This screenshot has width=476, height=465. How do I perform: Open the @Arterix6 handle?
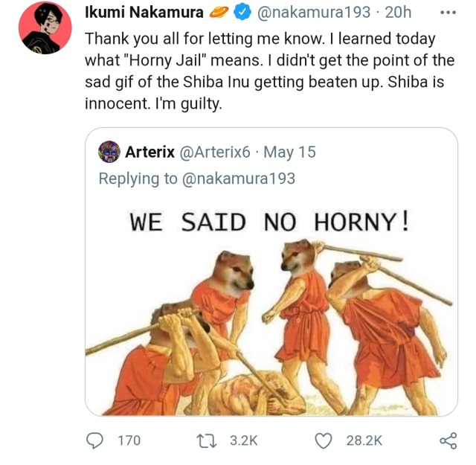[214, 152]
